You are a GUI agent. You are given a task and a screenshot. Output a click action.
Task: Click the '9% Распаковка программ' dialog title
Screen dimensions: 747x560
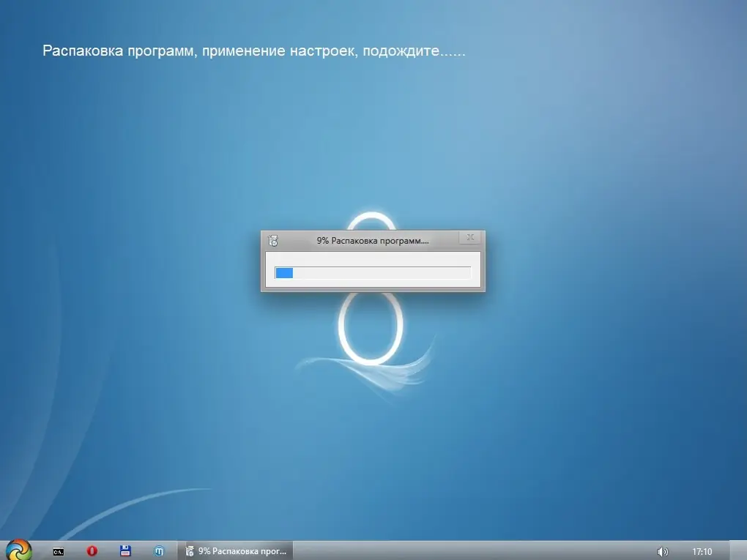(x=373, y=241)
